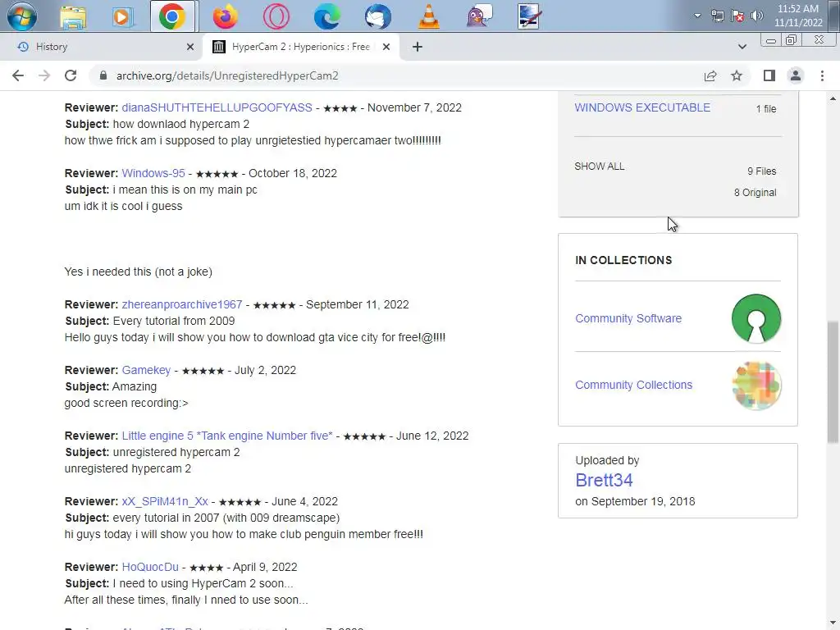Reload the current page

pyautogui.click(x=71, y=75)
